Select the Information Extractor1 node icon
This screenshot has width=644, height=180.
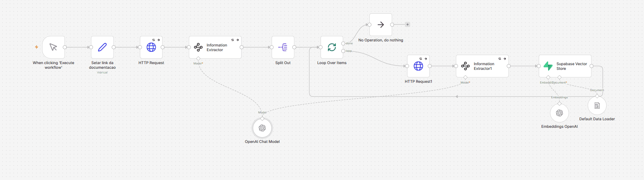pyautogui.click(x=466, y=66)
